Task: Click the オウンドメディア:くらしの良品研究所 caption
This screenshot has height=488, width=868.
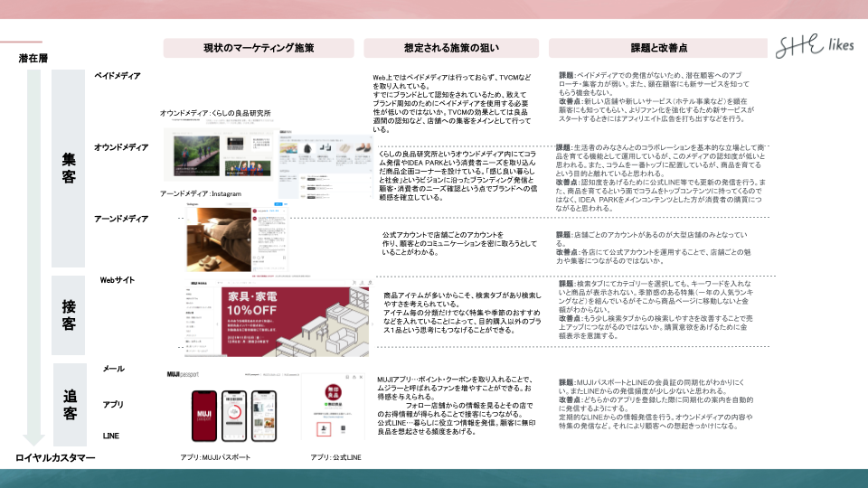Action: coord(215,113)
